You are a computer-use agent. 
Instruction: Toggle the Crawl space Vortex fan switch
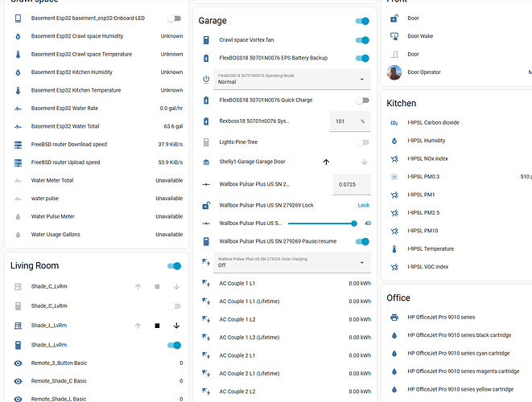[x=362, y=40]
